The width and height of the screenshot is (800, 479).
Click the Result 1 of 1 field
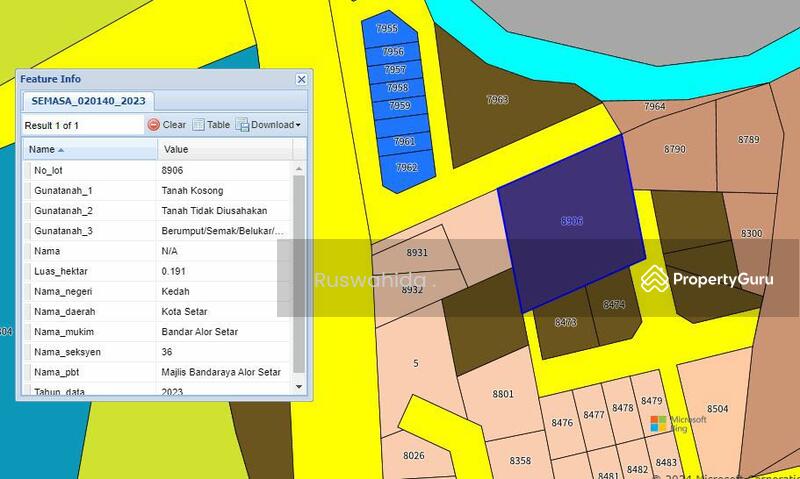coord(83,125)
